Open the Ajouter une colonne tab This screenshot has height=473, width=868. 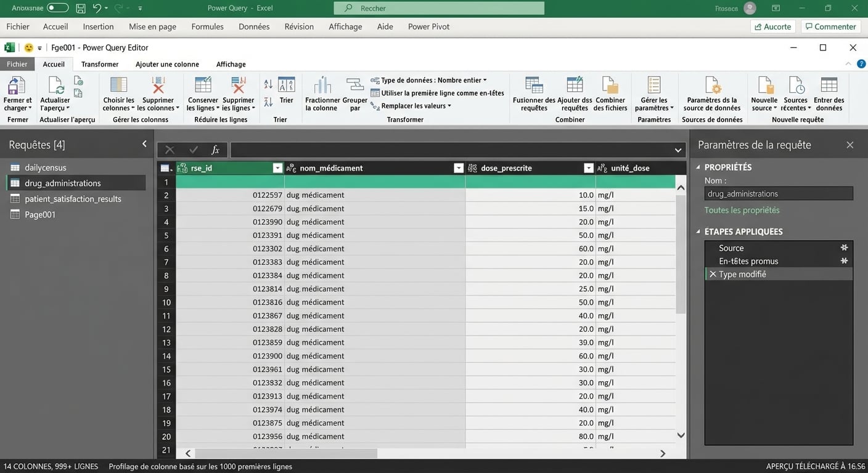168,63
